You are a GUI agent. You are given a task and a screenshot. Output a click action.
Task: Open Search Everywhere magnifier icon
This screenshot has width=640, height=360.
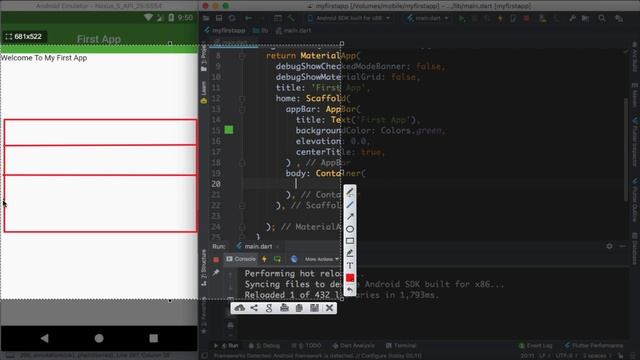coord(602,18)
